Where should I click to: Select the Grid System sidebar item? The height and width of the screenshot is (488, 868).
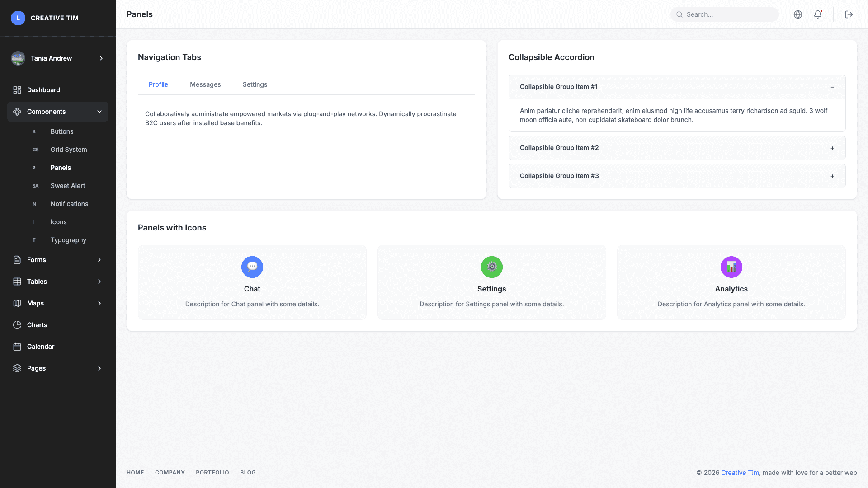[x=68, y=150]
